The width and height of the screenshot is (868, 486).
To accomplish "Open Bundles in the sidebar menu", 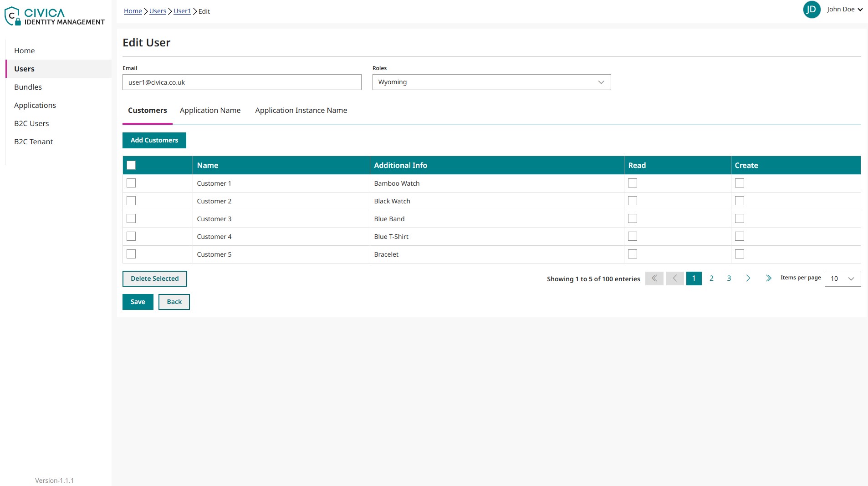I will [x=28, y=87].
